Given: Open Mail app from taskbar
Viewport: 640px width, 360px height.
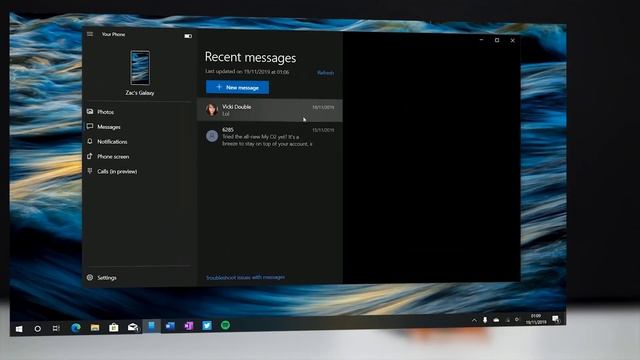Looking at the screenshot, I should (x=133, y=327).
